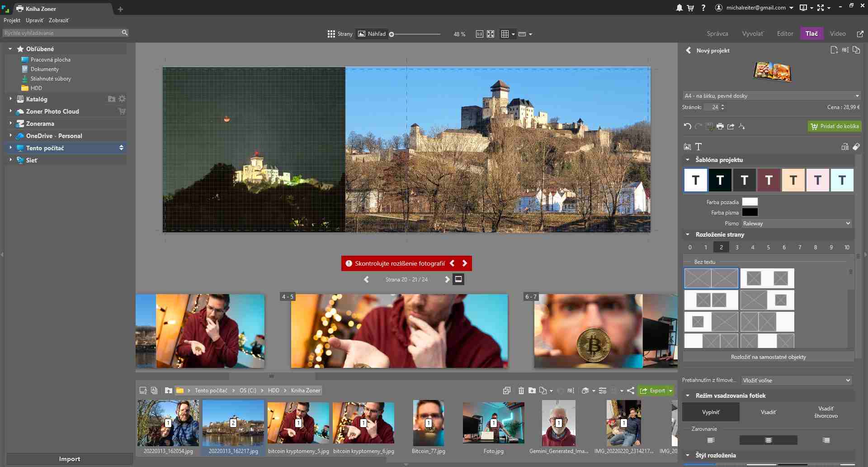
Task: Choose left alignment under Zarovnanie
Action: 711,440
